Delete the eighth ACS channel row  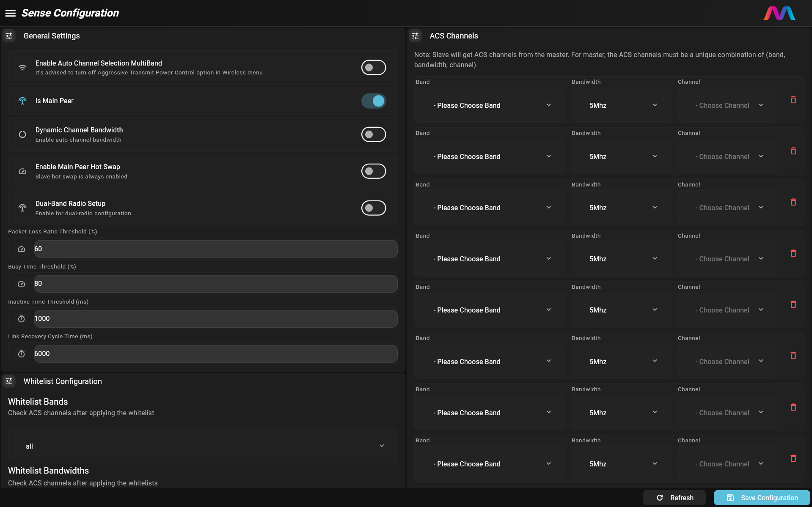(793, 458)
